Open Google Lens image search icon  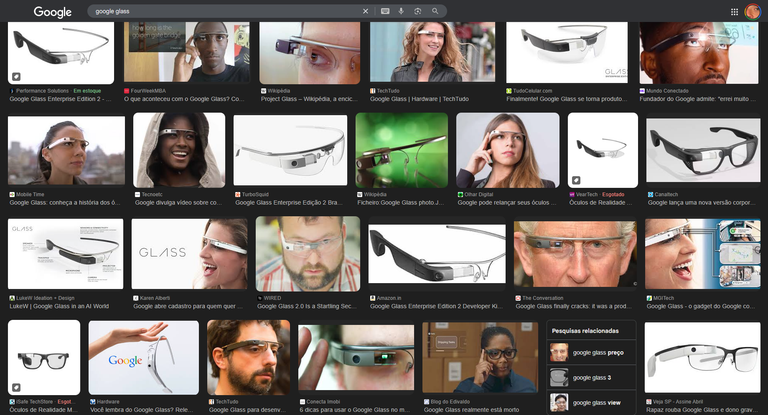coord(418,11)
